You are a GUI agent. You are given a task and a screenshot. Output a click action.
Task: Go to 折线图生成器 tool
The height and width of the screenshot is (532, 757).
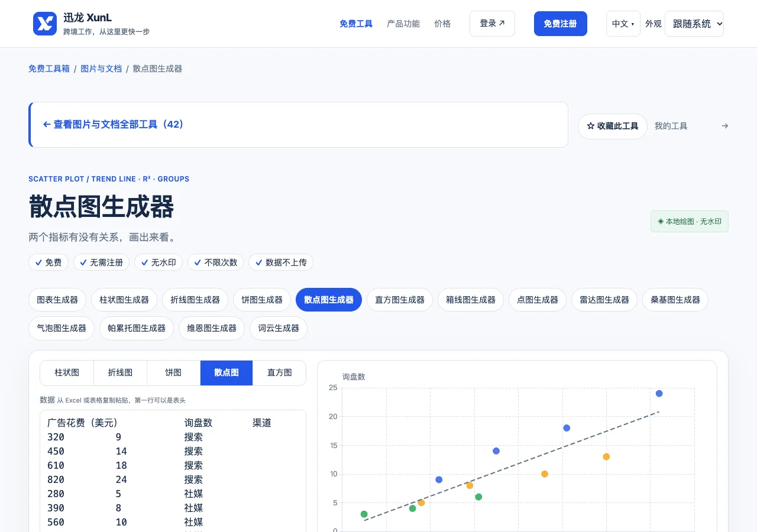pyautogui.click(x=195, y=300)
